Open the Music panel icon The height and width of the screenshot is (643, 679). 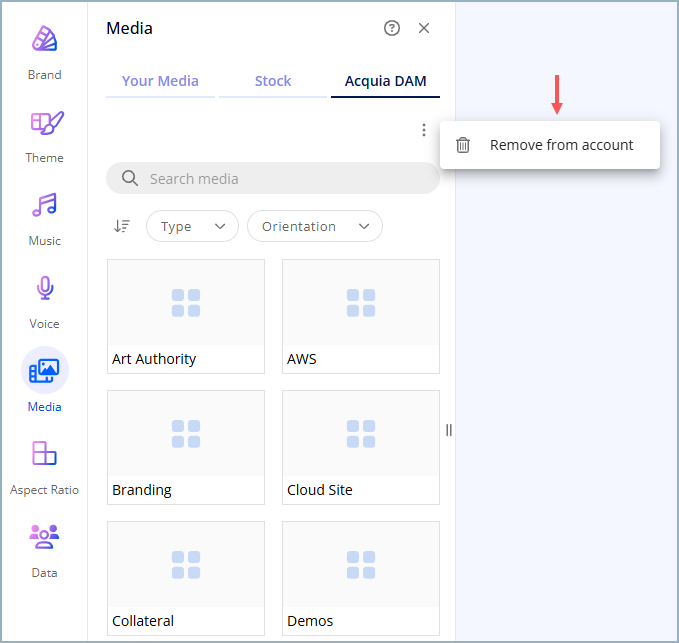point(45,205)
